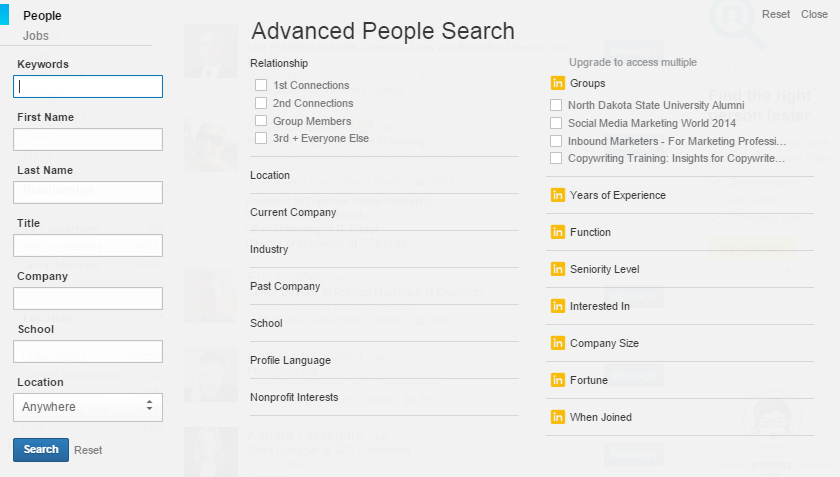Screen dimensions: 840x477
Task: Expand the Current Company filter section
Action: tap(293, 212)
